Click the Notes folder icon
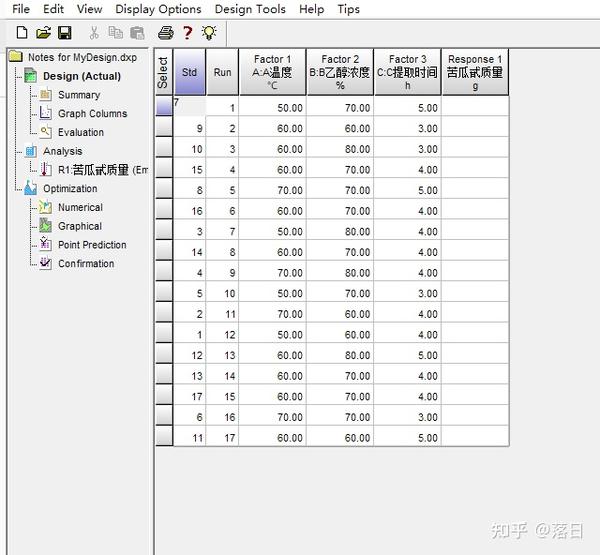This screenshot has height=555, width=600. click(16, 57)
